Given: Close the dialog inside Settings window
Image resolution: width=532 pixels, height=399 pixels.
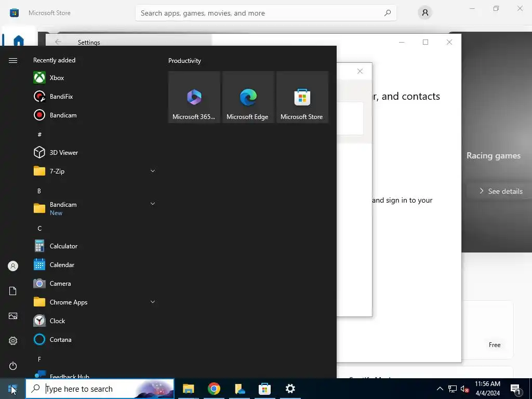Looking at the screenshot, I should tap(360, 71).
